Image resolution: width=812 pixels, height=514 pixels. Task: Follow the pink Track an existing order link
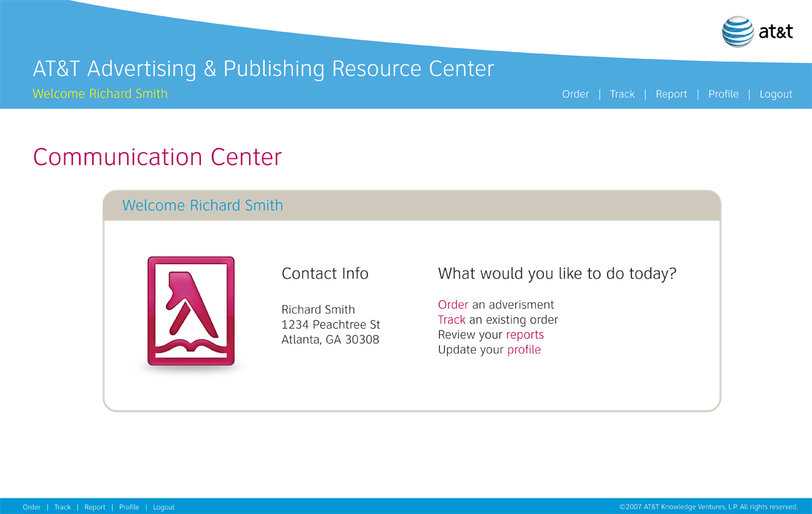click(x=452, y=319)
